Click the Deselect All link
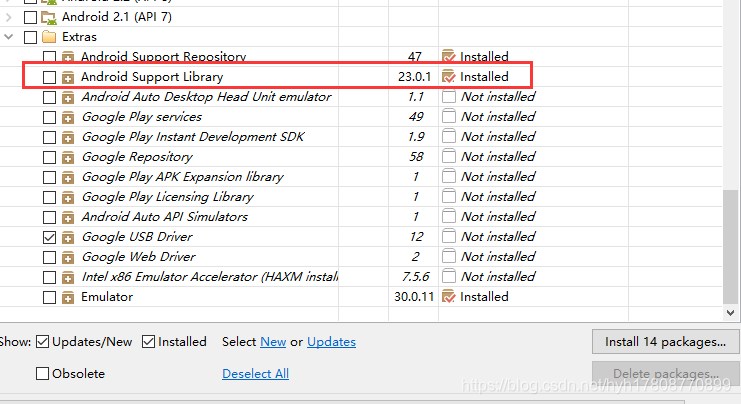 point(255,374)
